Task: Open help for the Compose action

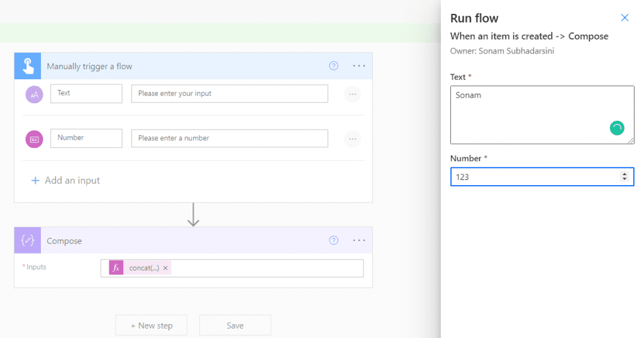Action: 333,240
